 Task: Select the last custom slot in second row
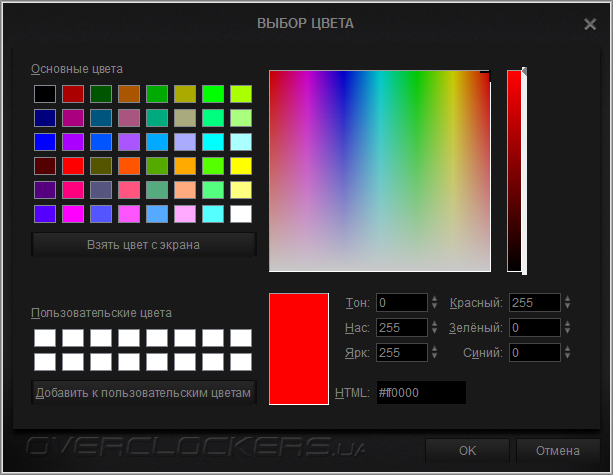click(x=241, y=362)
